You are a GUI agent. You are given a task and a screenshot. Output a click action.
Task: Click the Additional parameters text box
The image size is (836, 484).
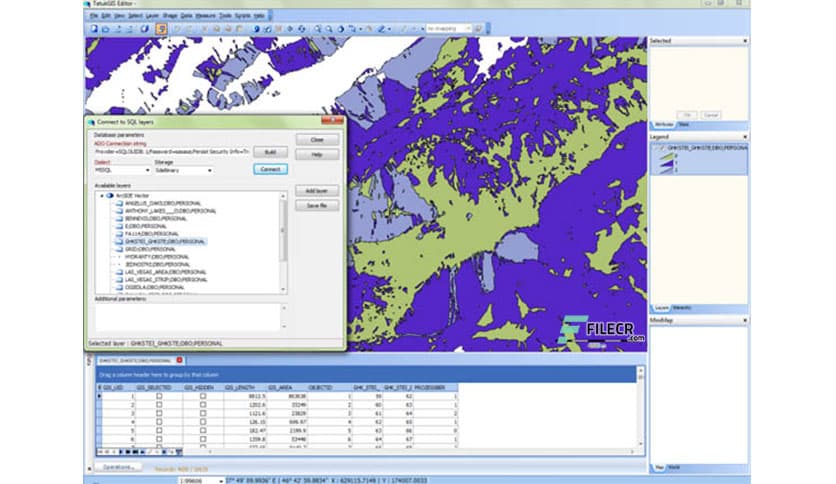coord(188,317)
